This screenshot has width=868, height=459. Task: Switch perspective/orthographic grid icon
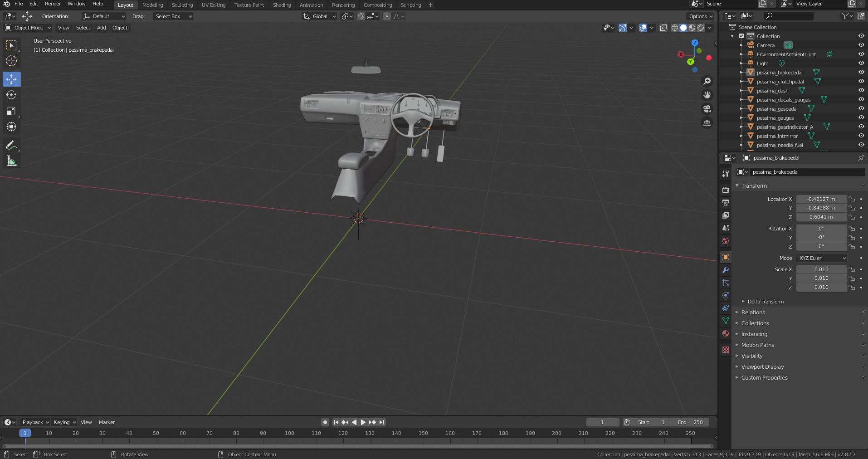(x=707, y=123)
